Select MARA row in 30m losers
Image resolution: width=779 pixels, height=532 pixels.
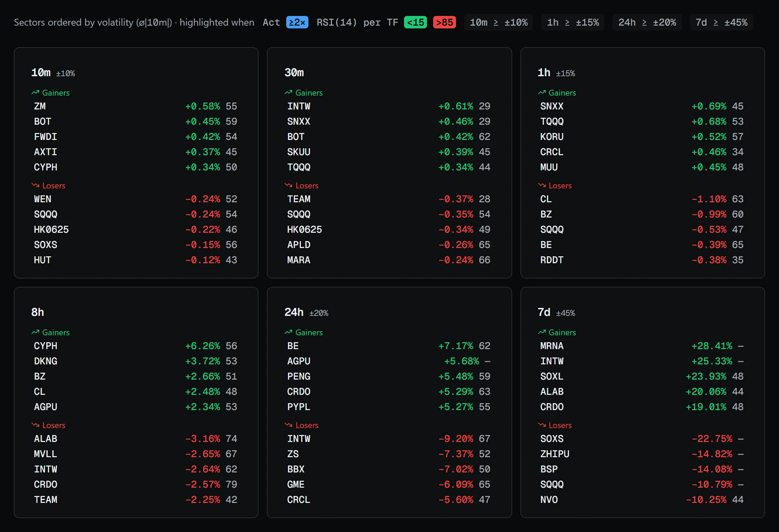coord(389,260)
